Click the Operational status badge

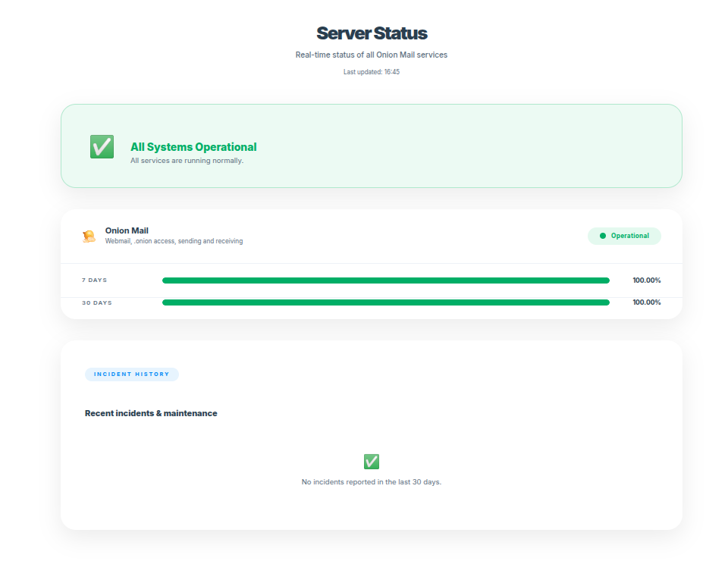pos(624,236)
